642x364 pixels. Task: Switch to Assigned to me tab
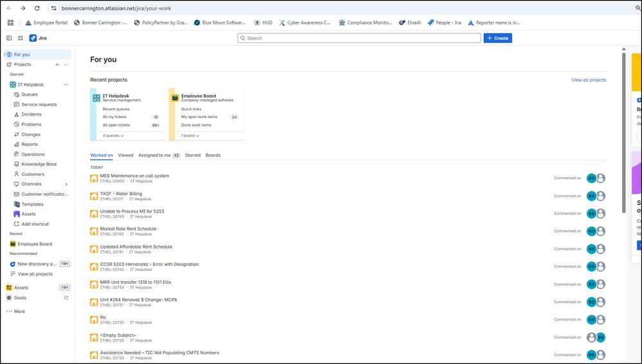pyautogui.click(x=159, y=155)
